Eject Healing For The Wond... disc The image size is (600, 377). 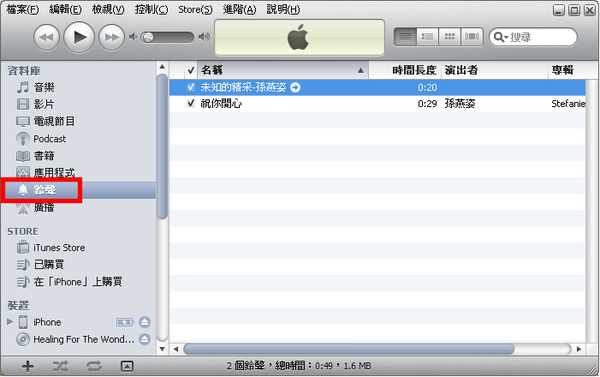[145, 339]
